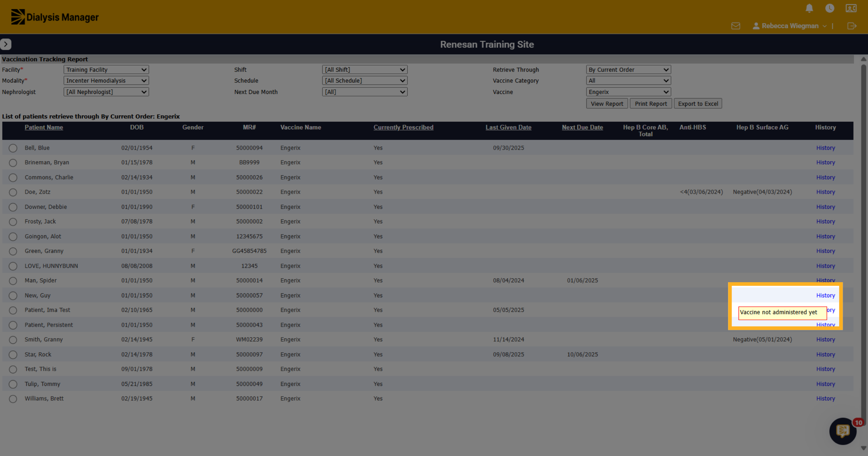Select radio button for Williams, Brett
This screenshot has width=868, height=456.
[13, 399]
